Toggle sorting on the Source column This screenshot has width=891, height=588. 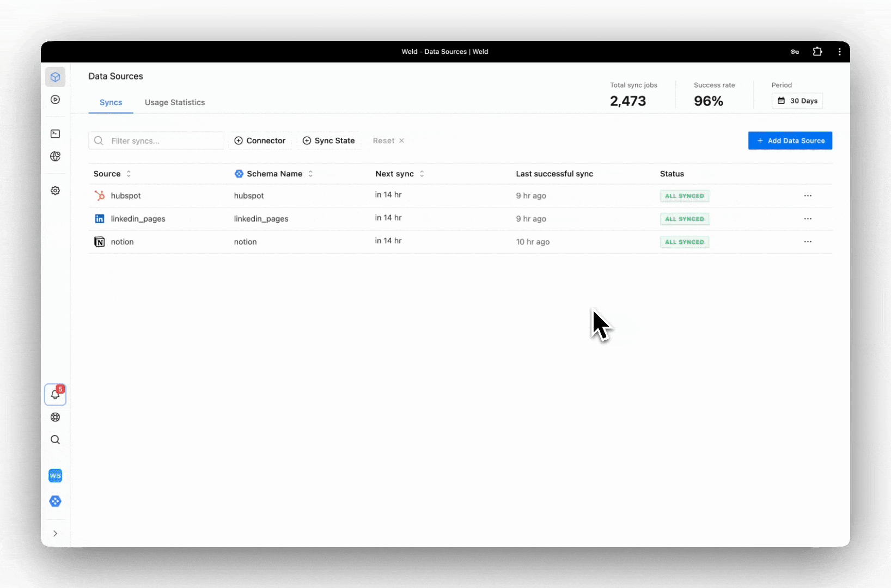click(x=129, y=174)
